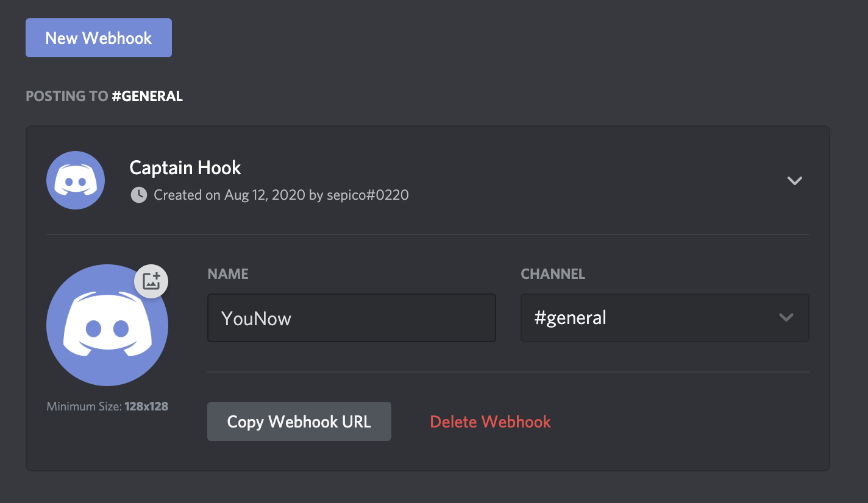The height and width of the screenshot is (503, 868).
Task: Click the Minimum Size 128x128 hint
Action: tap(107, 406)
